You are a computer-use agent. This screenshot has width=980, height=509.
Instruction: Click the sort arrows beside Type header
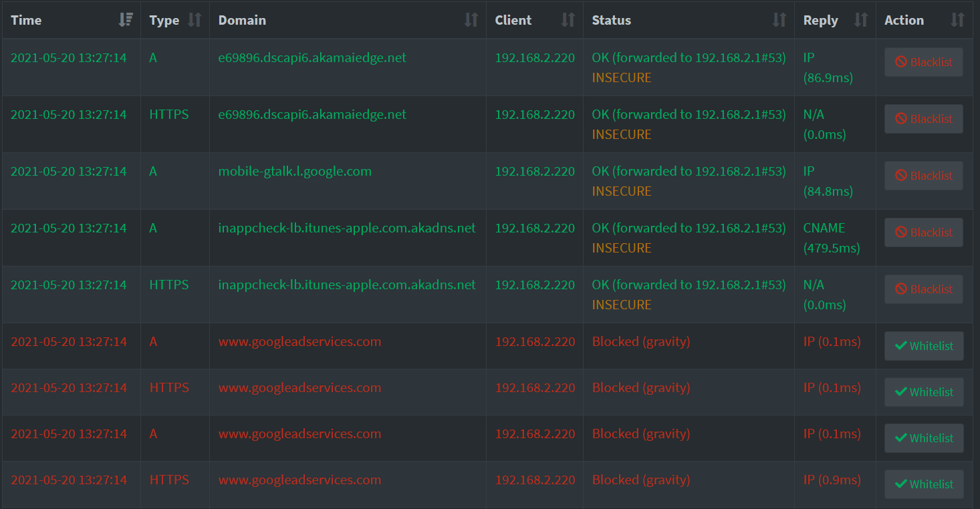coord(195,20)
